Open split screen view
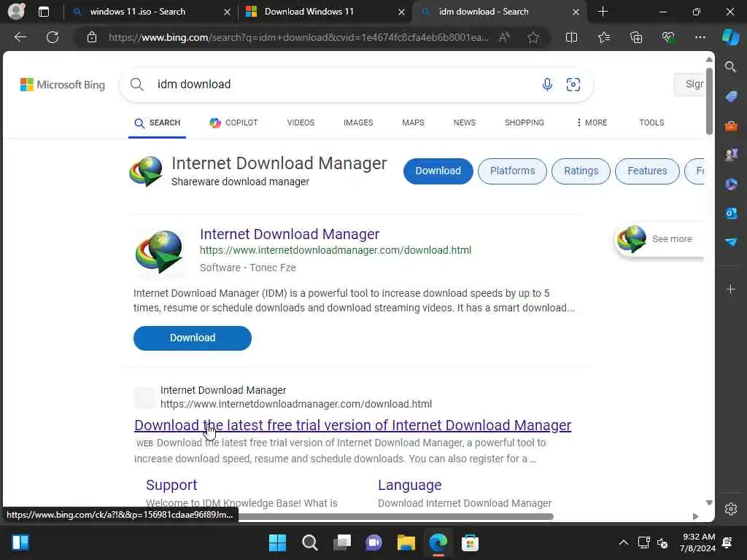 (571, 37)
